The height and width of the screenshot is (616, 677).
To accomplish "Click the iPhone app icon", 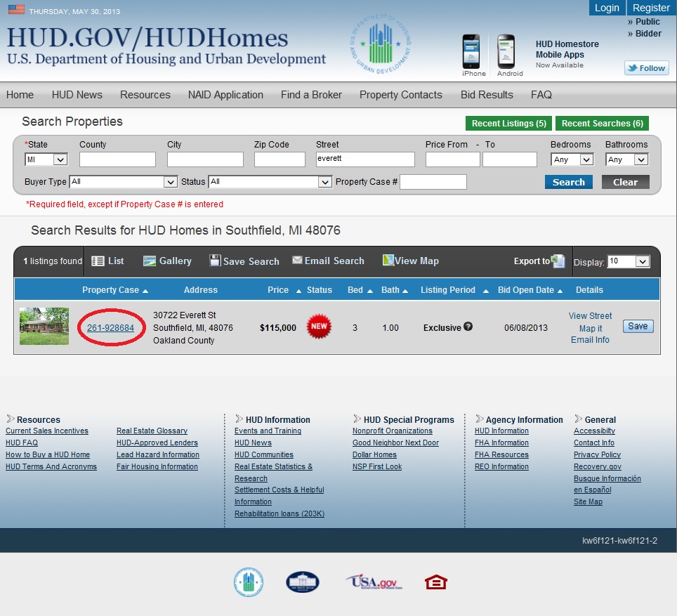I will (471, 52).
